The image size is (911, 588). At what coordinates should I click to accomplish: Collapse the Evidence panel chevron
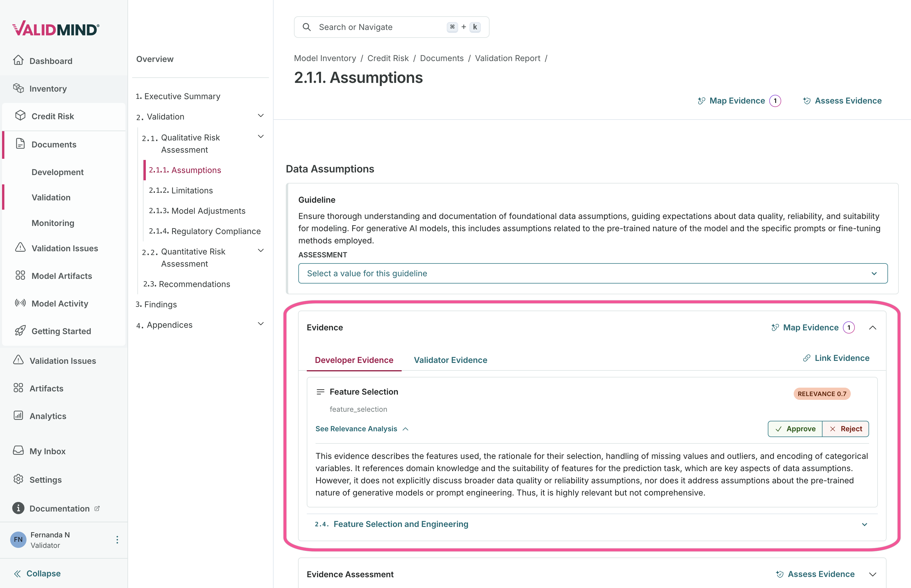click(873, 328)
